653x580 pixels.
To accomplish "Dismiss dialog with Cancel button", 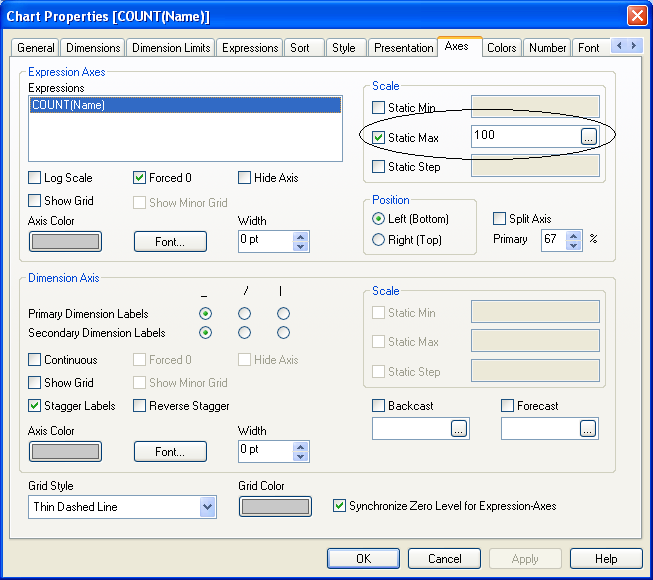I will coord(444,559).
